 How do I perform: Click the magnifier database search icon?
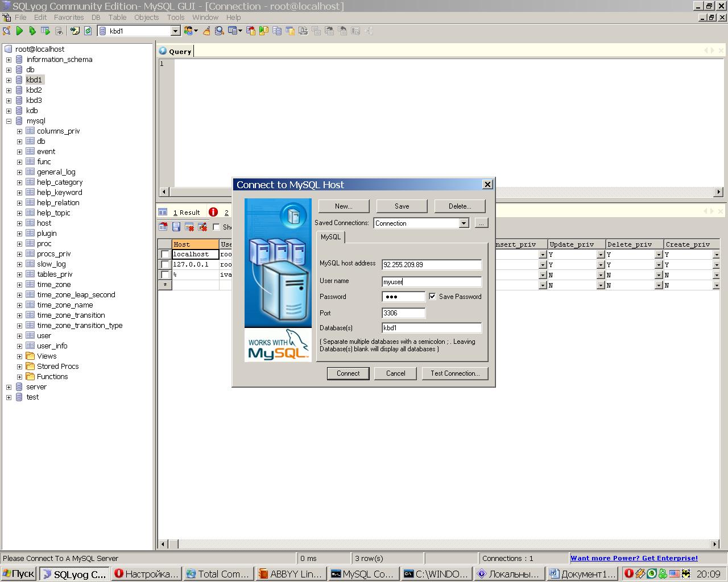pyautogui.click(x=219, y=31)
